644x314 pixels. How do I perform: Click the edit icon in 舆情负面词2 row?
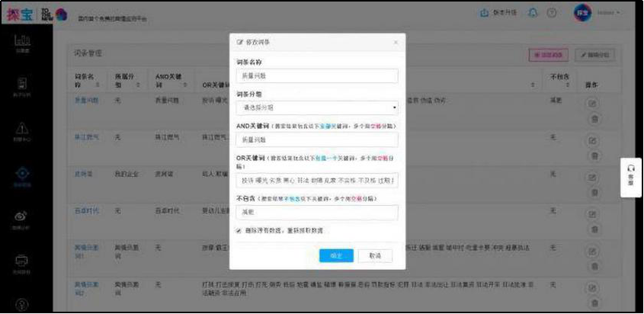(593, 288)
